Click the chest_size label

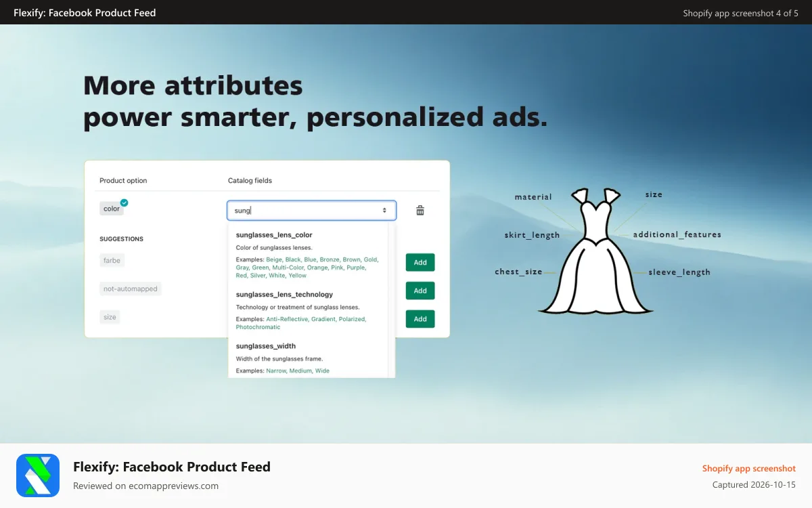518,272
